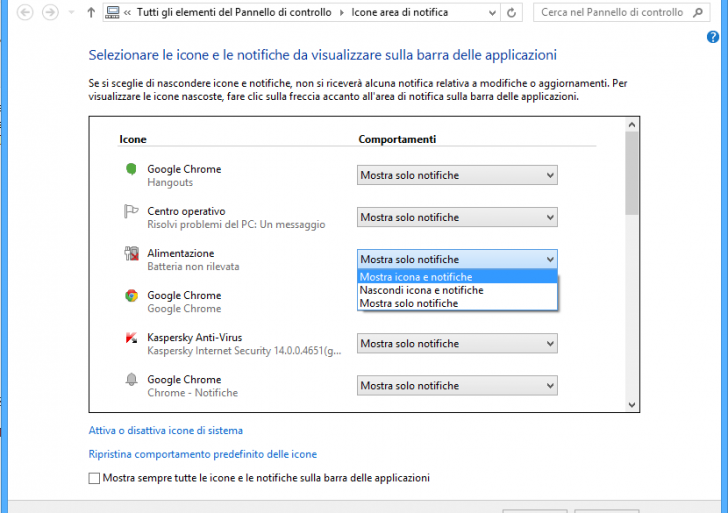Click the 'Centro operativo' row title
The width and height of the screenshot is (728, 513).
(186, 211)
